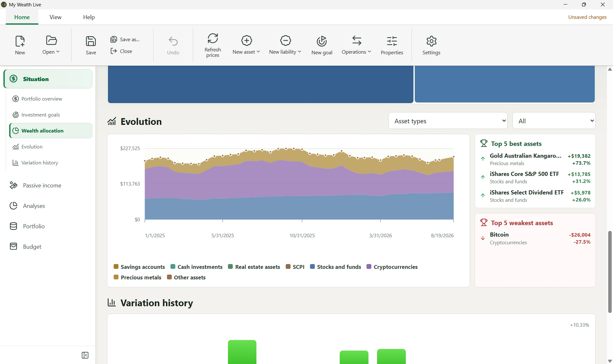This screenshot has width=613, height=364.
Task: Click the Evolution section heading
Action: pyautogui.click(x=141, y=122)
